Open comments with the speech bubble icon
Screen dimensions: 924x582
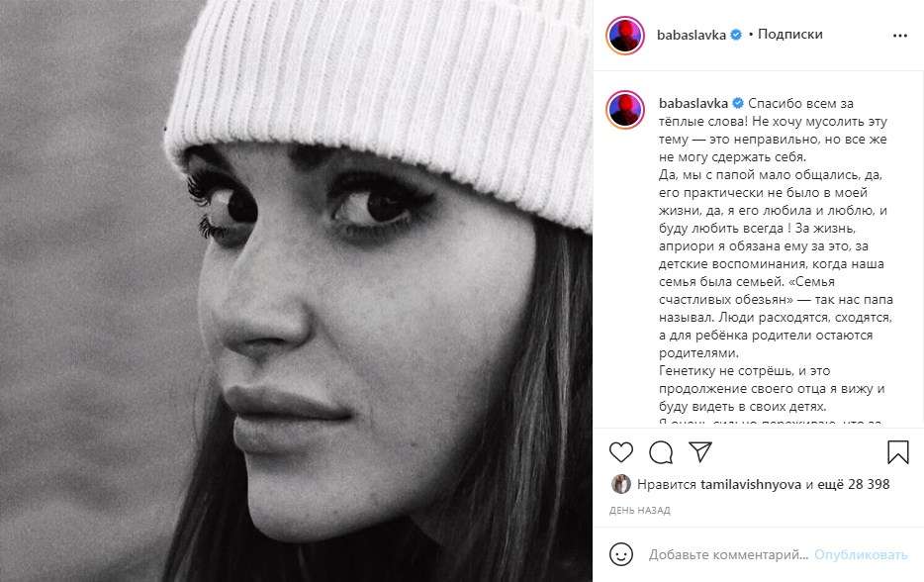[661, 452]
